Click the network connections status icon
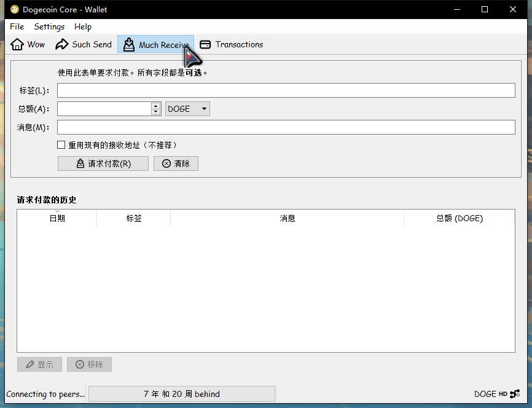Viewport: 532px width, 408px height. pyautogui.click(x=515, y=394)
